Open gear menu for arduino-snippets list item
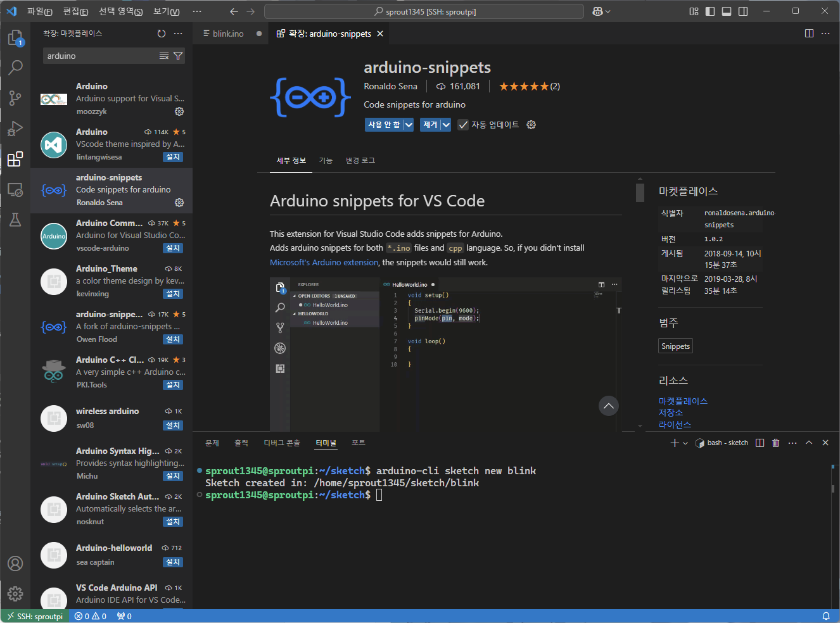This screenshot has height=623, width=840. pyautogui.click(x=179, y=203)
